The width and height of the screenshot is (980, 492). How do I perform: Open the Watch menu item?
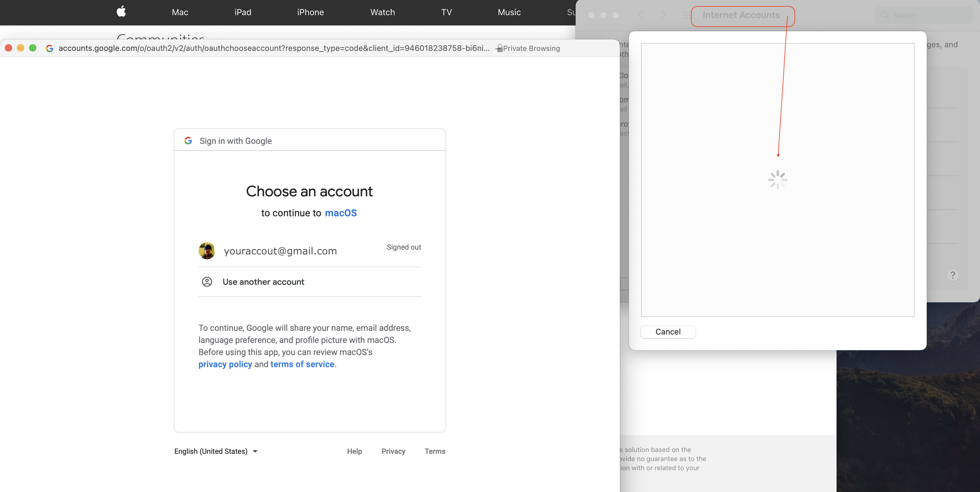point(382,12)
